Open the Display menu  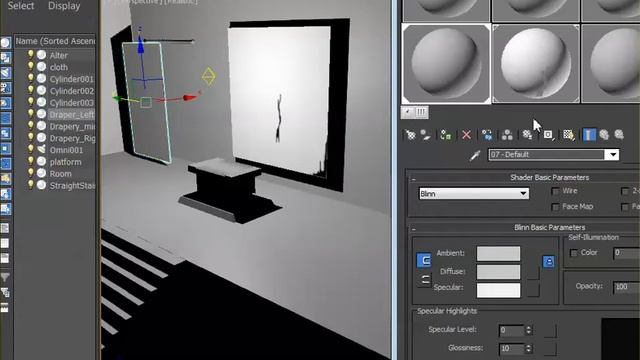64,6
